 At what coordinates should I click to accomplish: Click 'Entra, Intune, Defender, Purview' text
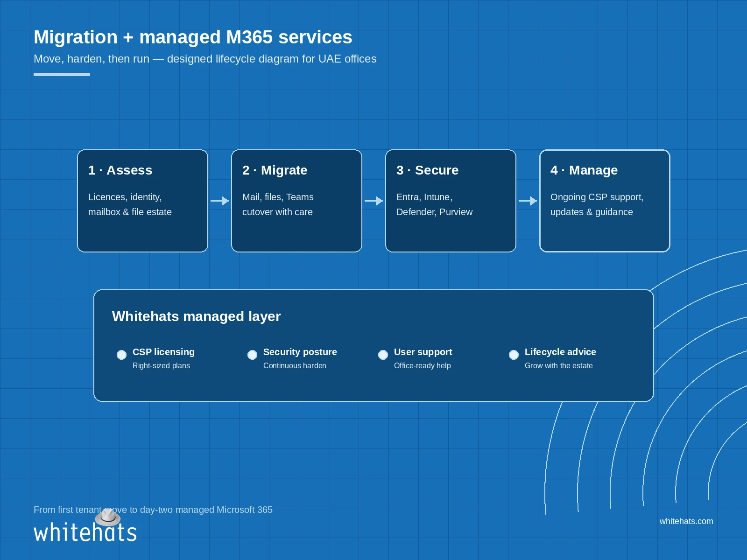point(434,204)
